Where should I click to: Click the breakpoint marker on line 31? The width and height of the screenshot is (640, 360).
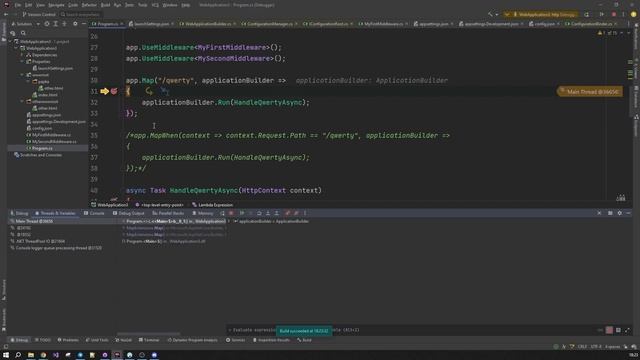114,91
